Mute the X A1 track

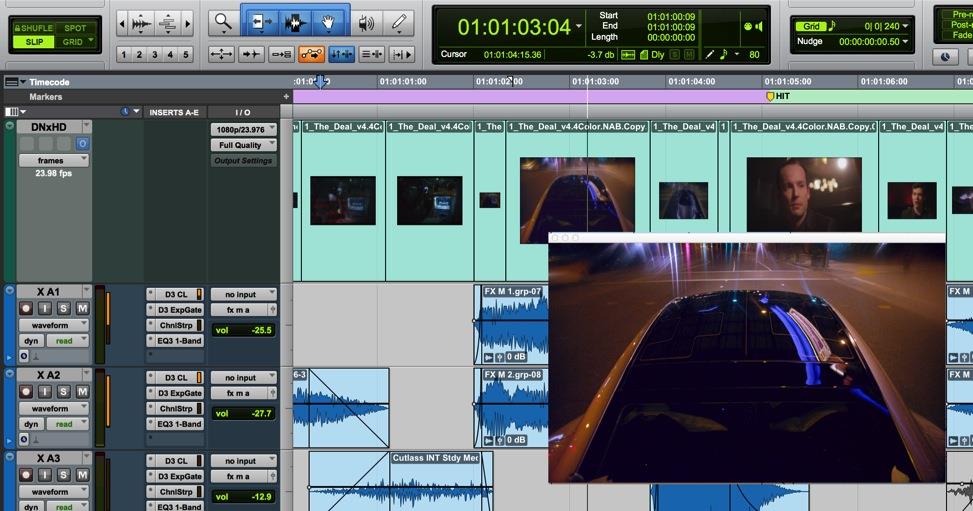[82, 308]
